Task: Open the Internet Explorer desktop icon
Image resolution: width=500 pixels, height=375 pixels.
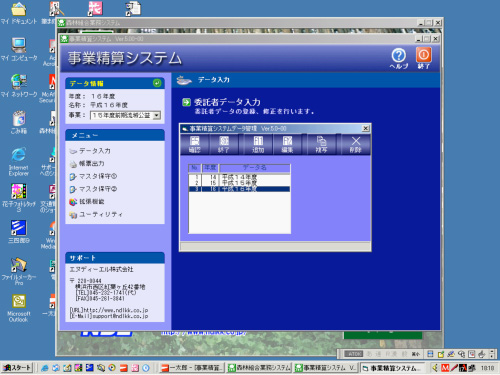Action: point(19,162)
